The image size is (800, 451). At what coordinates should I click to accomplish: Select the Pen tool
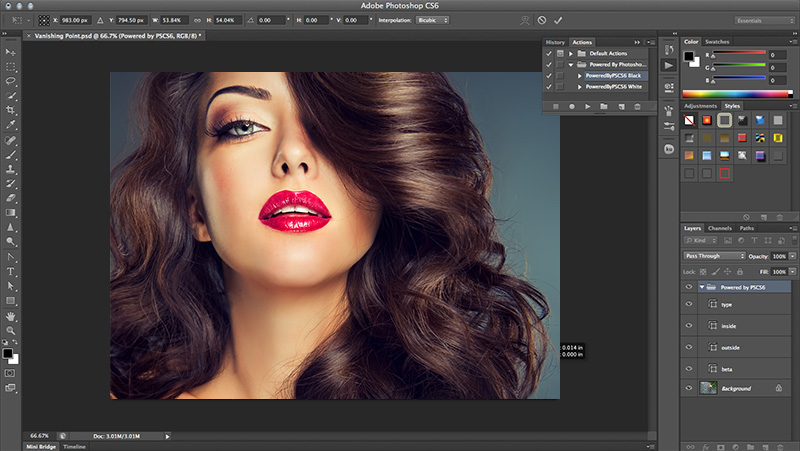(10, 257)
